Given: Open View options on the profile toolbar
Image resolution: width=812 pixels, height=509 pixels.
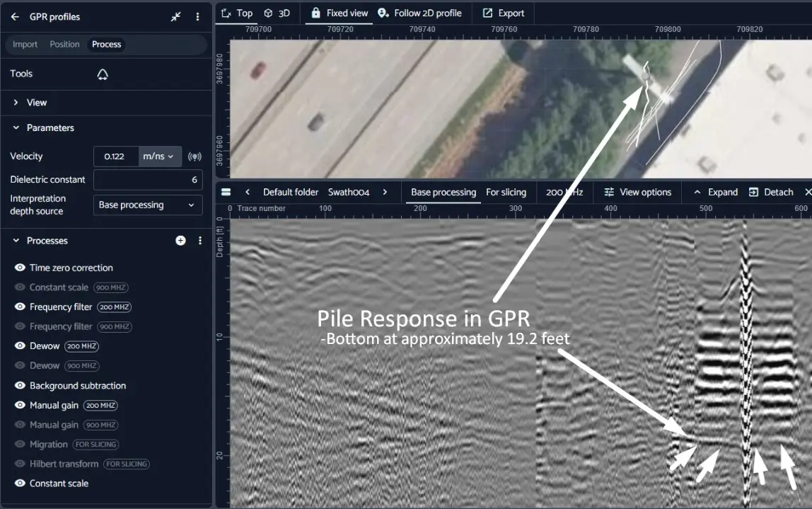Looking at the screenshot, I should [x=637, y=192].
